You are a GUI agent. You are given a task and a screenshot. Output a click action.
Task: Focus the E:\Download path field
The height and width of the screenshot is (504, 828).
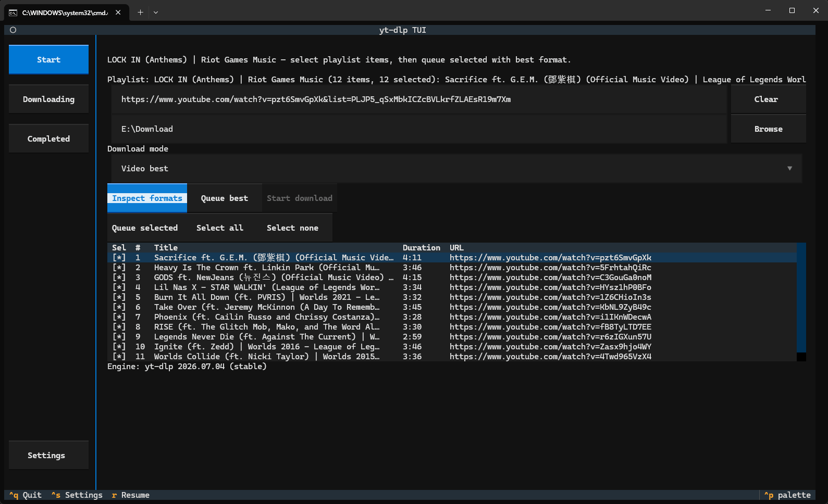(419, 129)
